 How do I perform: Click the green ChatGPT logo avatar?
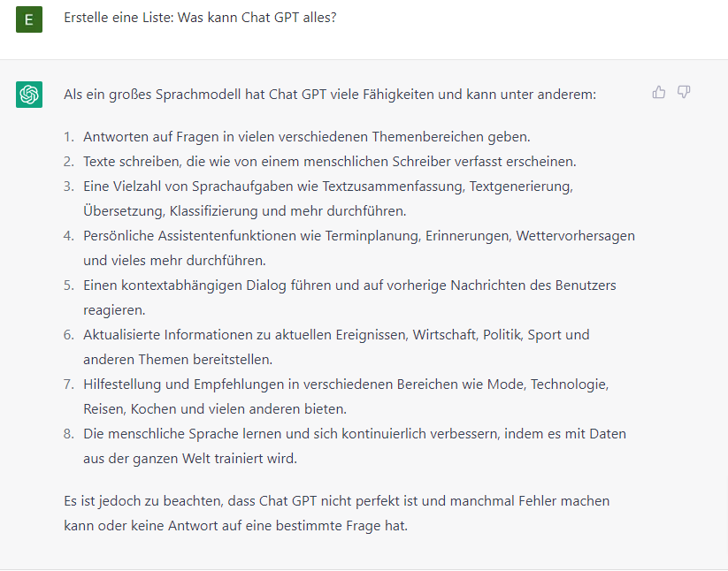click(29, 94)
